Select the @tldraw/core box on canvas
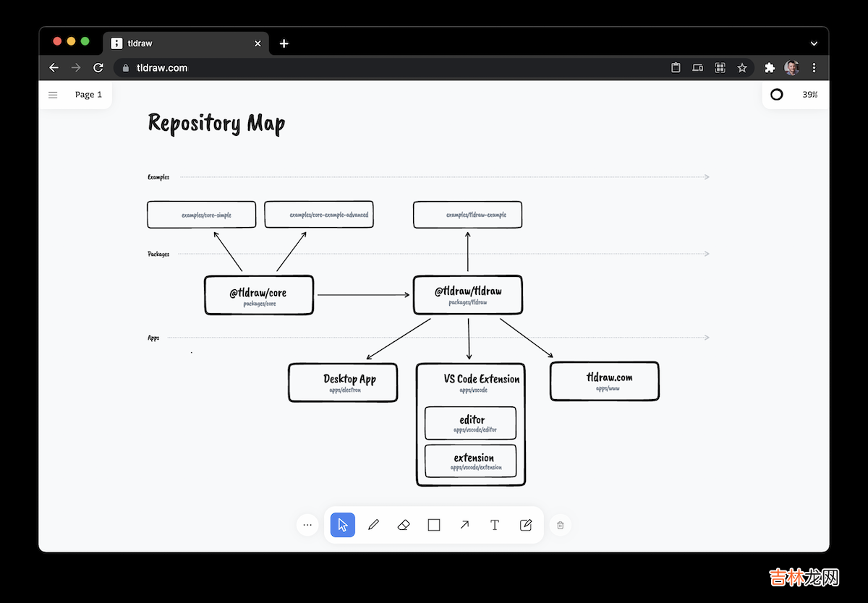 coord(259,295)
